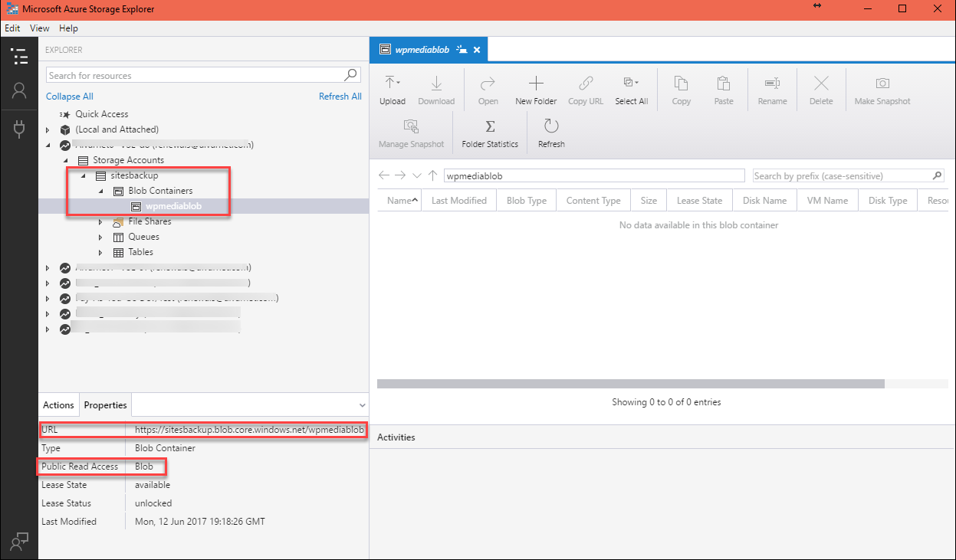Collapse the Actions/Properties panel chevron

click(x=363, y=405)
